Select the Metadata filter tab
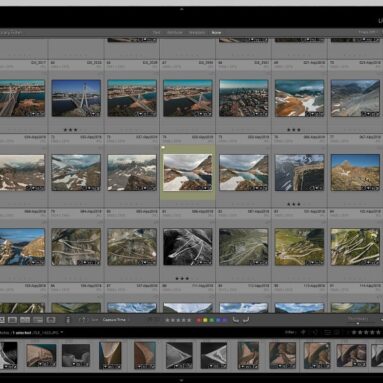 click(197, 33)
